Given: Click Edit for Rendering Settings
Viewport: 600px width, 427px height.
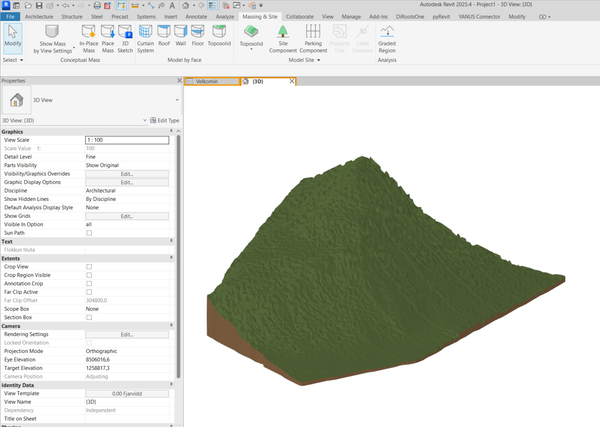Looking at the screenshot, I should (127, 334).
